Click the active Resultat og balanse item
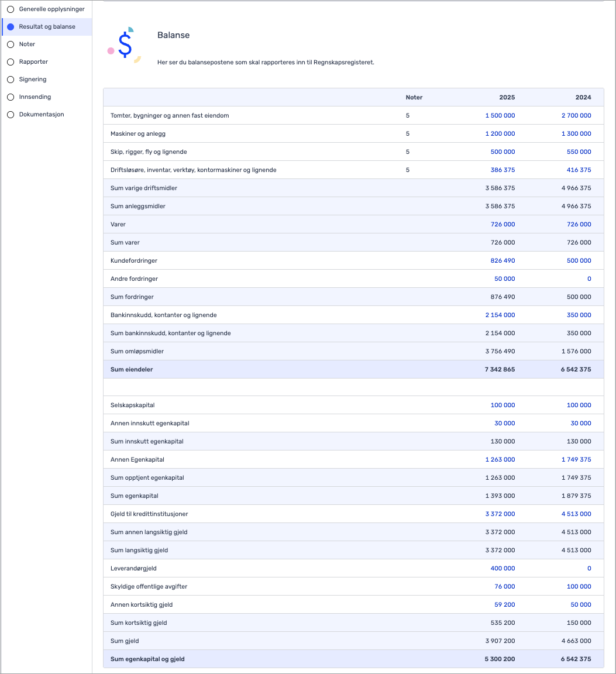 click(47, 27)
